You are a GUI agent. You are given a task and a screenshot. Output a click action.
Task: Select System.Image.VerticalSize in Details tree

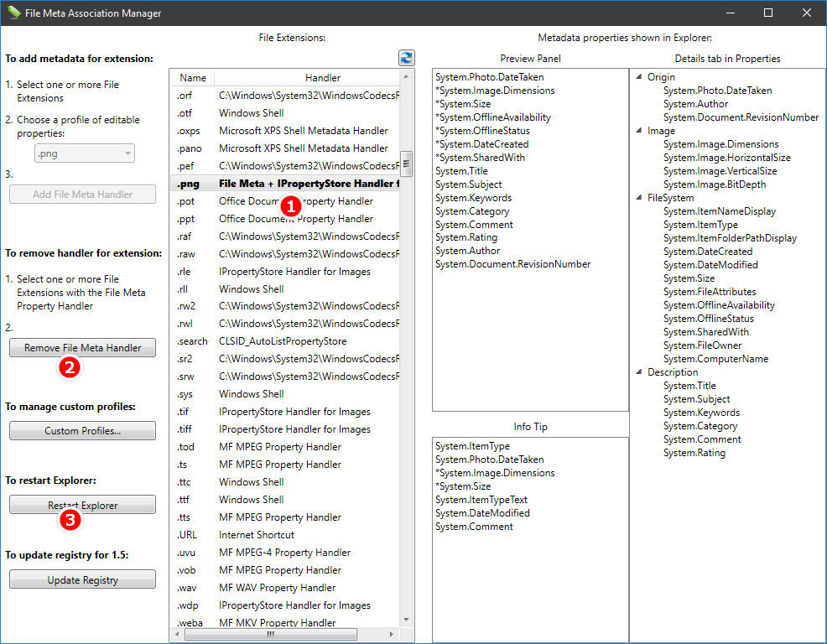(720, 171)
